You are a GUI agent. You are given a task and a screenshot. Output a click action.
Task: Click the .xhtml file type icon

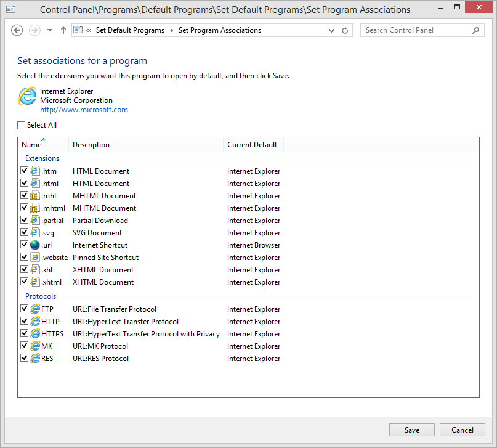pos(35,282)
